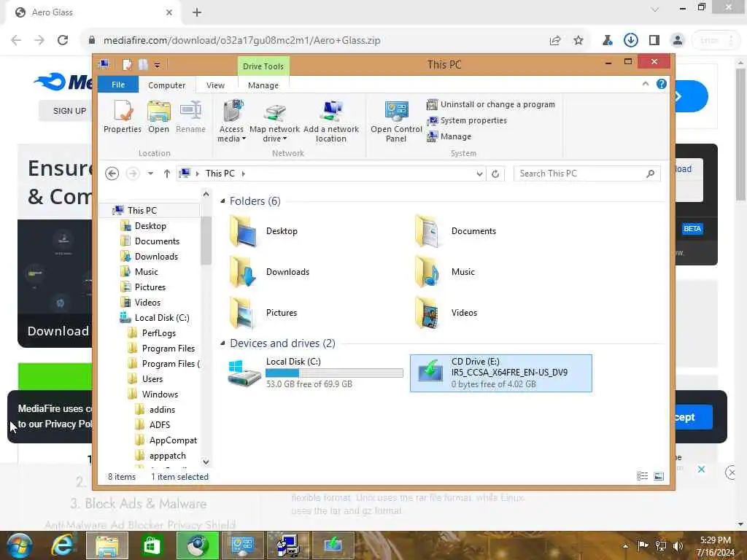Show hidden tray icons arrow
This screenshot has width=747, height=560.
point(625,546)
